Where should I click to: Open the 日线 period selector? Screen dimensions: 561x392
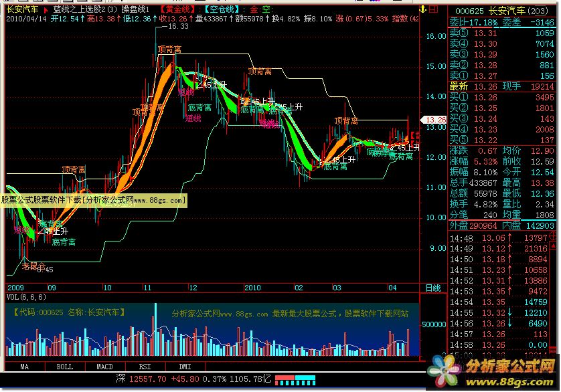[x=433, y=288]
